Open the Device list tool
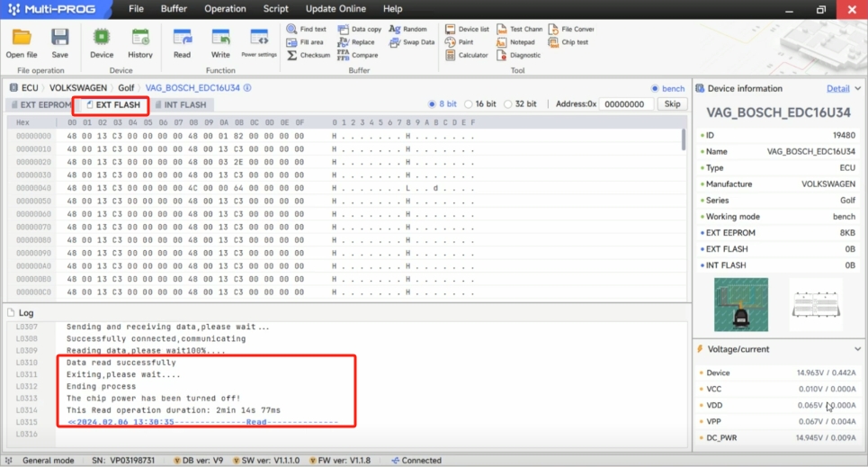Image resolution: width=868 pixels, height=467 pixels. pyautogui.click(x=467, y=29)
